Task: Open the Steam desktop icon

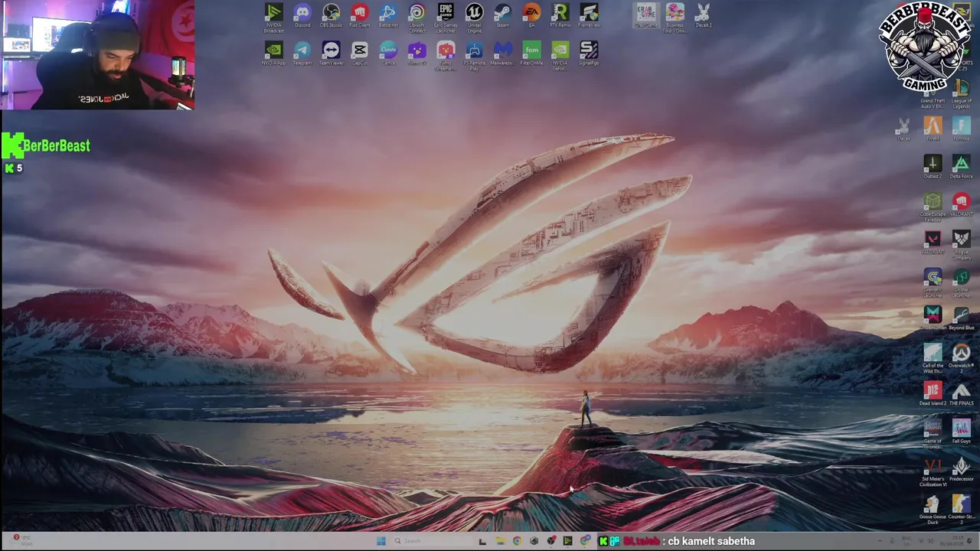Action: pos(503,16)
